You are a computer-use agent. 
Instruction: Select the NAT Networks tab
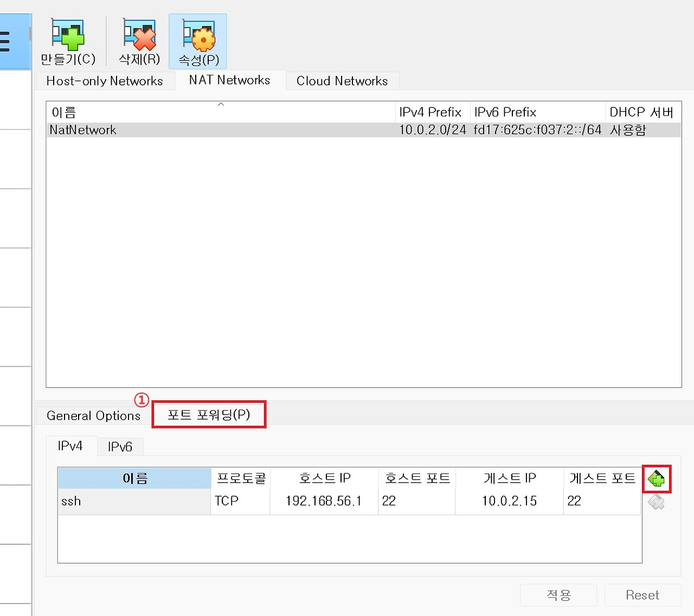click(229, 80)
